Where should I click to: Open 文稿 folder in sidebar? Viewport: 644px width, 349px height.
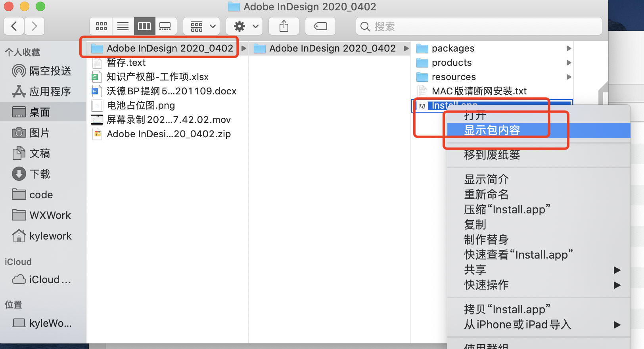click(43, 153)
